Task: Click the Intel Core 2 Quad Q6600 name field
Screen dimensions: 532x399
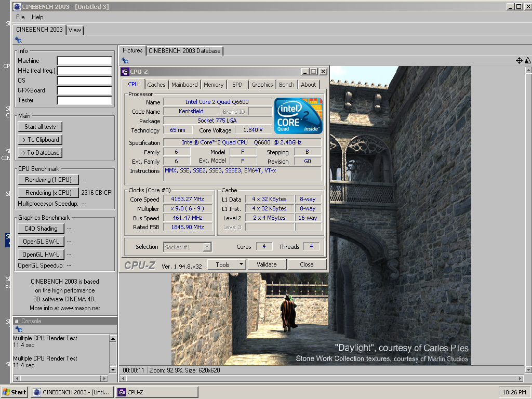Action: tap(217, 102)
